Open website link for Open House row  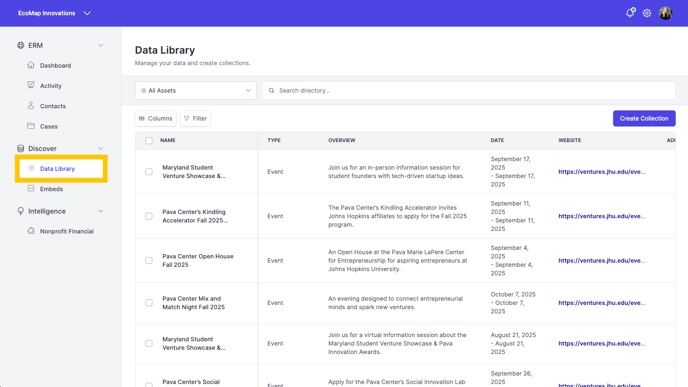click(602, 260)
